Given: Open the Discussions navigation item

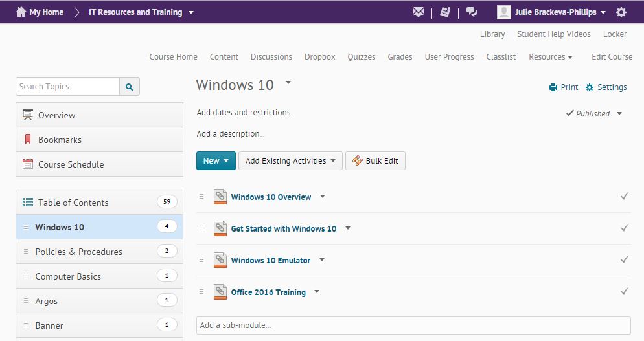Looking at the screenshot, I should pos(271,57).
